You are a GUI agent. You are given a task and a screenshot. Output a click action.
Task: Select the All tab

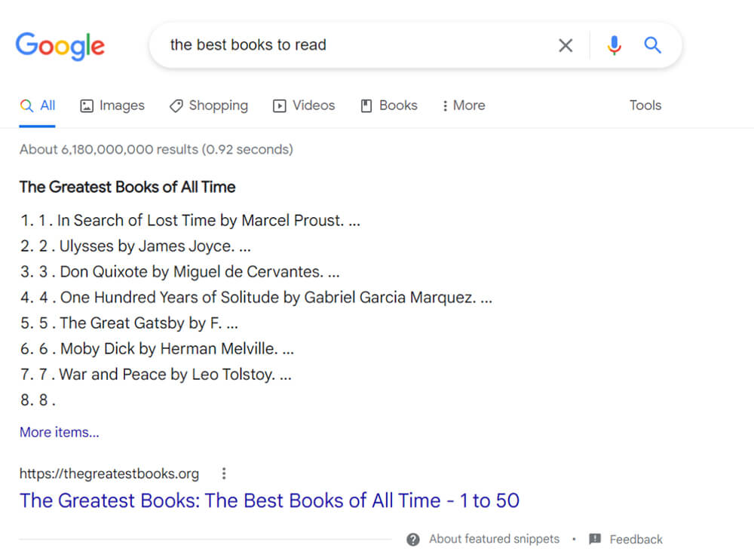click(38, 106)
